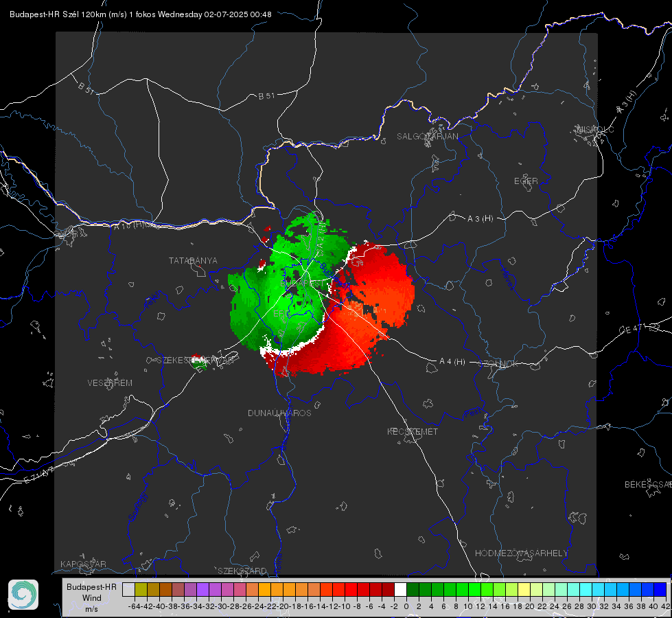Click the BUDAPEST label over the radar echo
Screen dimensions: 672x618
pos(302,284)
